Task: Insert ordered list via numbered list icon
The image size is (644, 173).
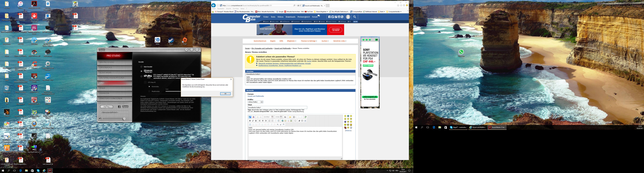Action: [270, 121]
